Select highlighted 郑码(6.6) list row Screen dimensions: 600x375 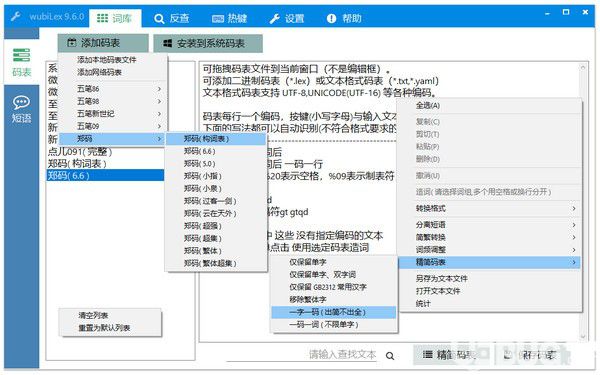click(105, 176)
